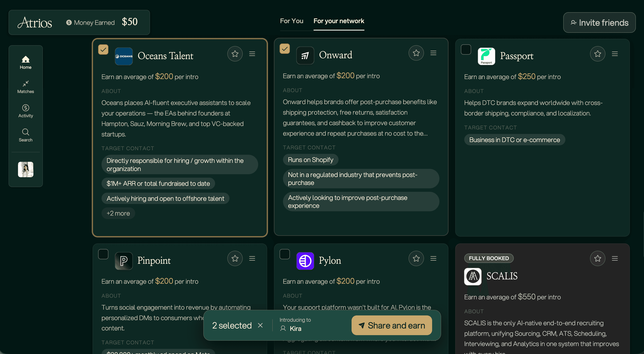This screenshot has height=354, width=644.
Task: Click the Money Earned coin icon
Action: pyautogui.click(x=69, y=22)
